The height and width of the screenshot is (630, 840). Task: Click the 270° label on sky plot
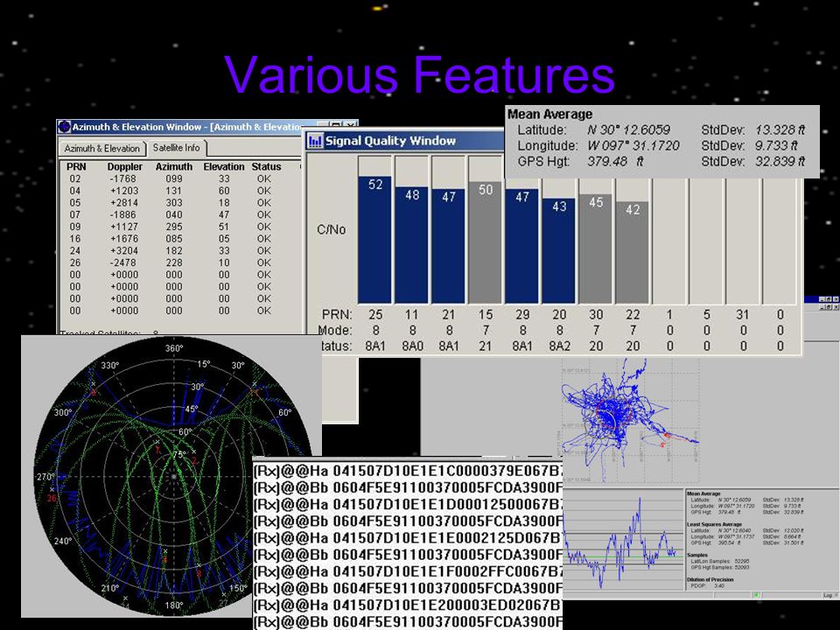[45, 477]
